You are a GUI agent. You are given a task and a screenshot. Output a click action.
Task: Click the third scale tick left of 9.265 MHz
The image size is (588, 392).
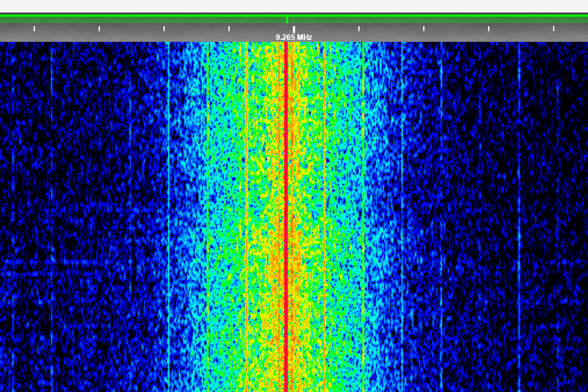[99, 28]
